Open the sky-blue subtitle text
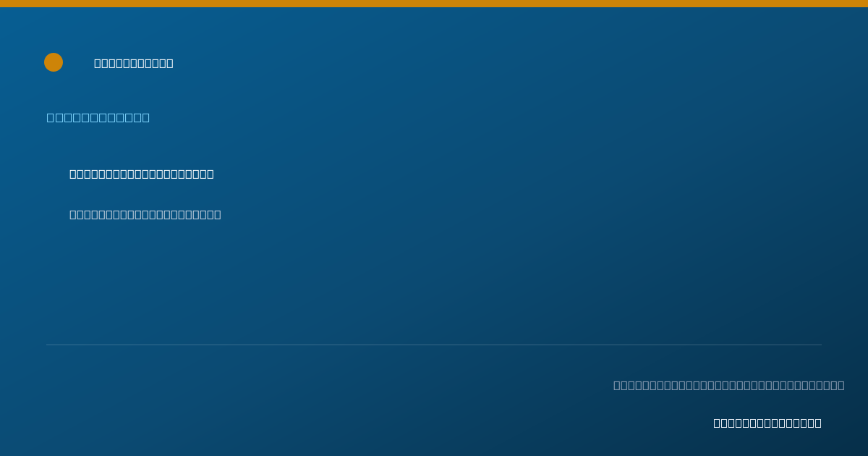 tap(98, 117)
